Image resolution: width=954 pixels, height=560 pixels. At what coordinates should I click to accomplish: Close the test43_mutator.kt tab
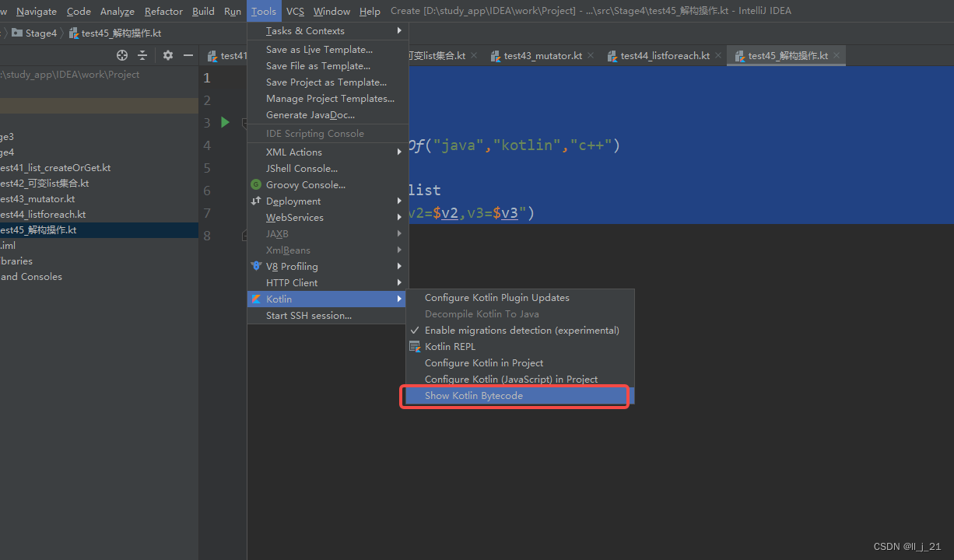point(591,55)
